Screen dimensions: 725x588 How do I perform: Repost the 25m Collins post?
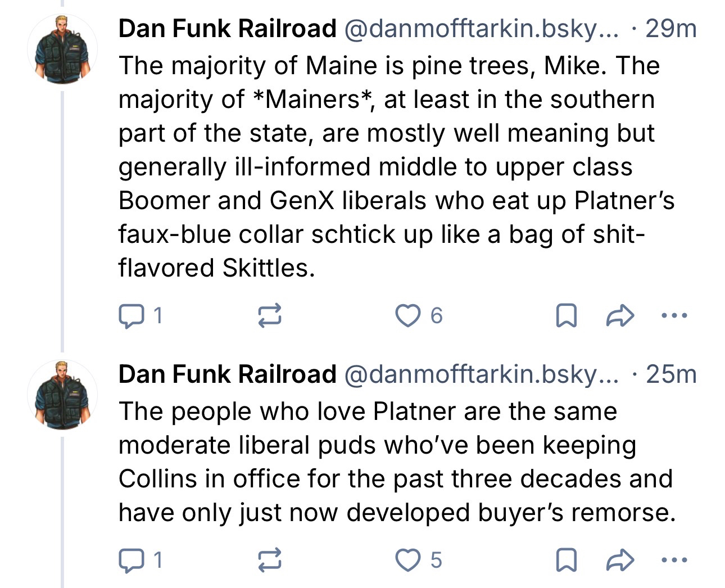269,560
